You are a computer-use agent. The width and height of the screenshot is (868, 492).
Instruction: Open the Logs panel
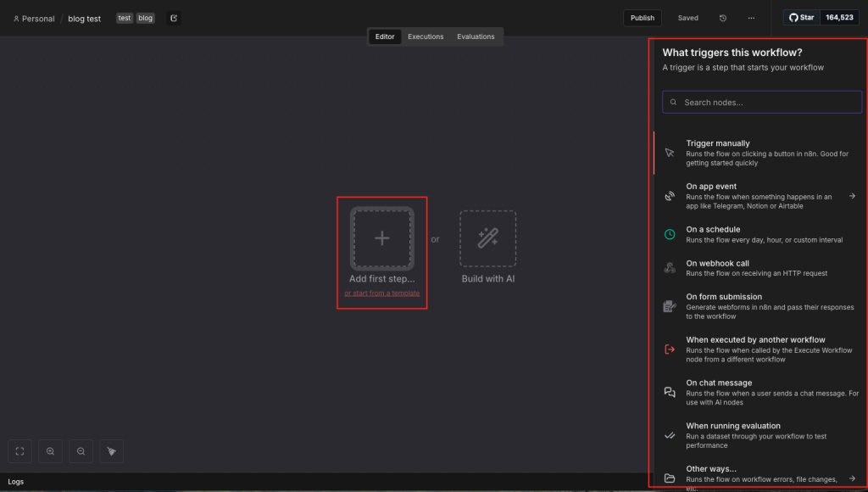pos(16,482)
